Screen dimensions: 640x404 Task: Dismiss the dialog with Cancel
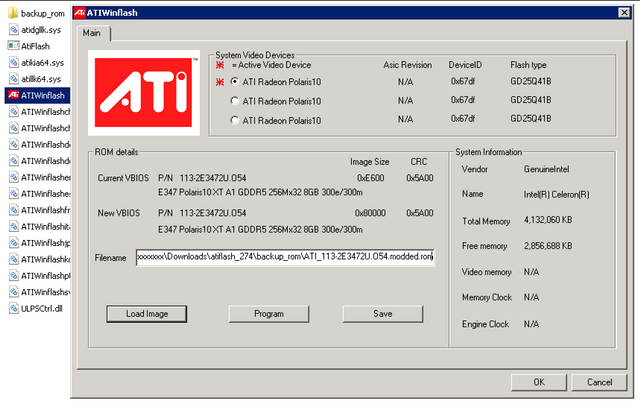(599, 382)
